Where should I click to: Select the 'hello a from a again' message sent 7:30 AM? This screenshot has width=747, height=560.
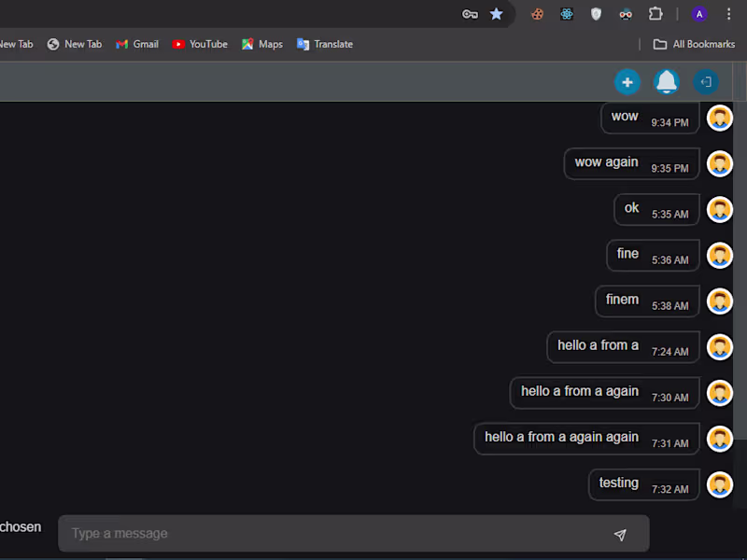pyautogui.click(x=605, y=392)
